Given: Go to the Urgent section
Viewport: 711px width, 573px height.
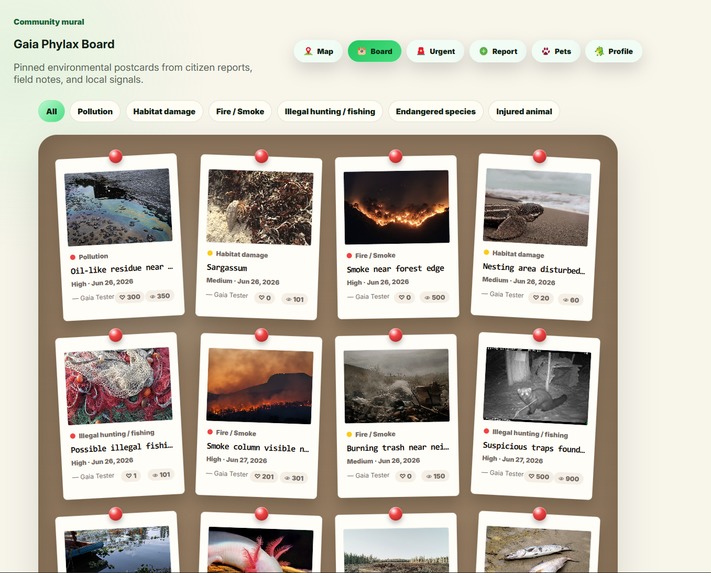Looking at the screenshot, I should tap(435, 51).
